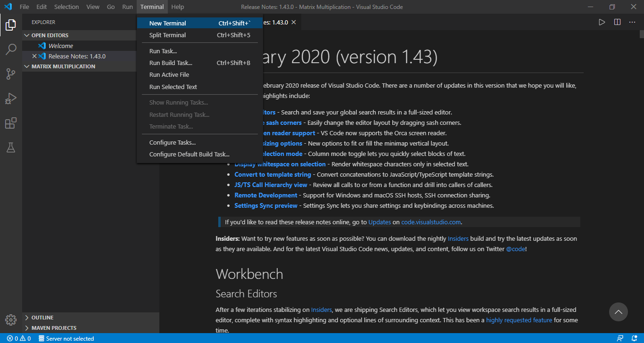Choose Split Terminal from the menu

pos(200,35)
